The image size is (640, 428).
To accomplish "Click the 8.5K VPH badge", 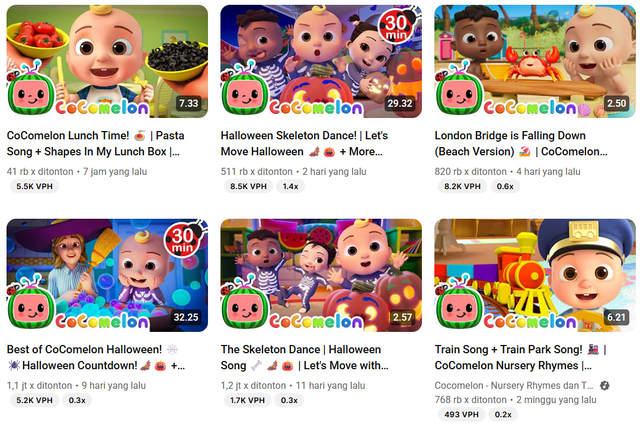I will (248, 186).
